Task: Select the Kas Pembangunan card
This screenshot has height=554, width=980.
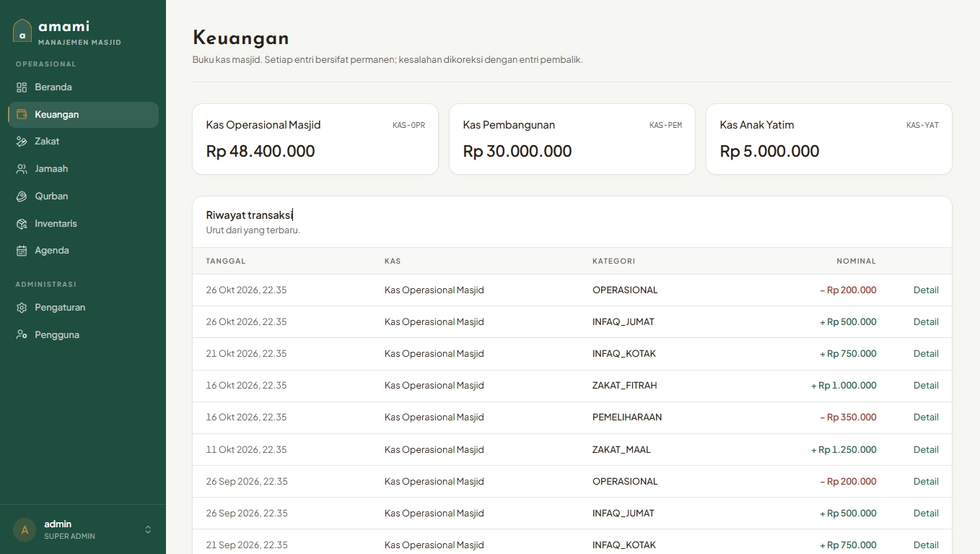Action: coord(572,139)
